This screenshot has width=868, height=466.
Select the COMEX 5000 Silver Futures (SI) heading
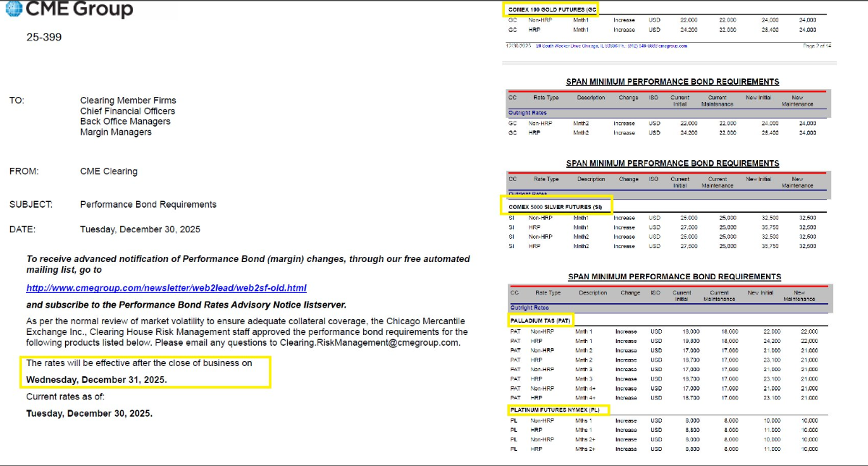556,207
